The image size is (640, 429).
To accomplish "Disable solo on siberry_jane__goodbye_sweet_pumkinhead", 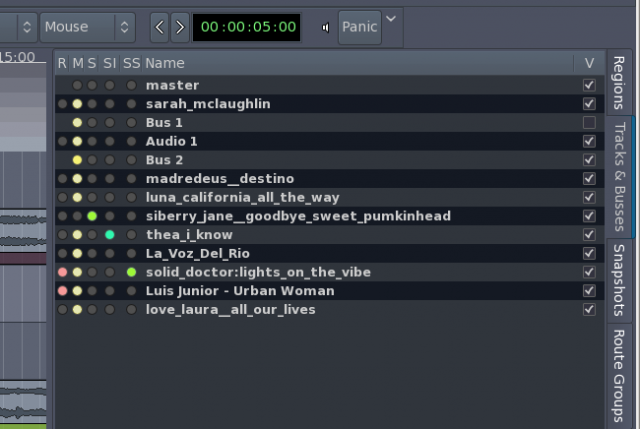I will [x=92, y=216].
